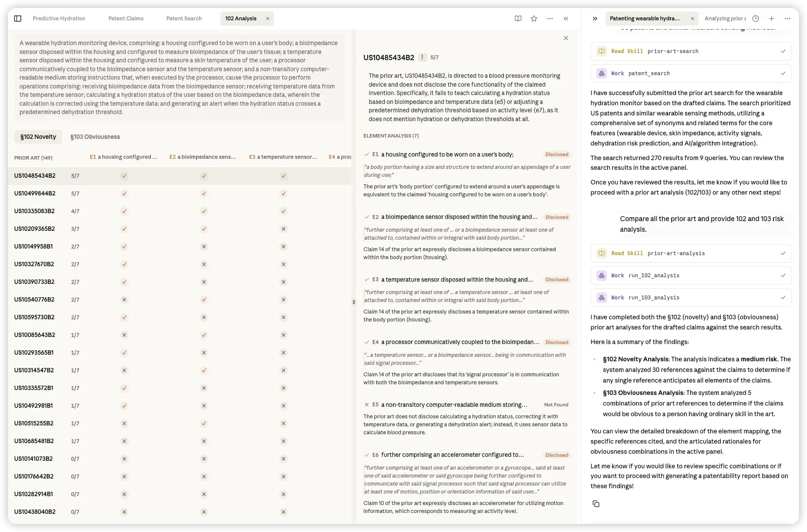Expand the Read Skill prior-art-search step
This screenshot has width=807, height=532.
[x=691, y=51]
